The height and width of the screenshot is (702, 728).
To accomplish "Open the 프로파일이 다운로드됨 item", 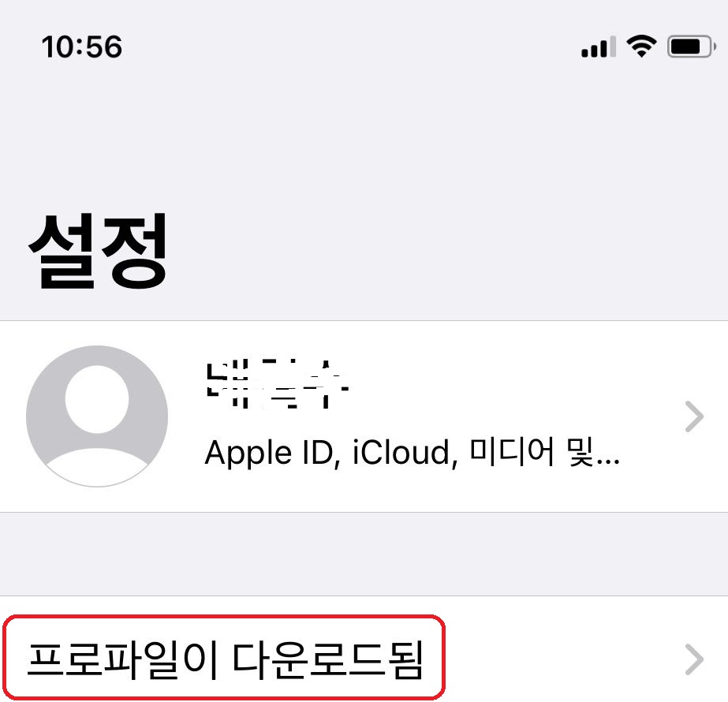I will pos(364,650).
